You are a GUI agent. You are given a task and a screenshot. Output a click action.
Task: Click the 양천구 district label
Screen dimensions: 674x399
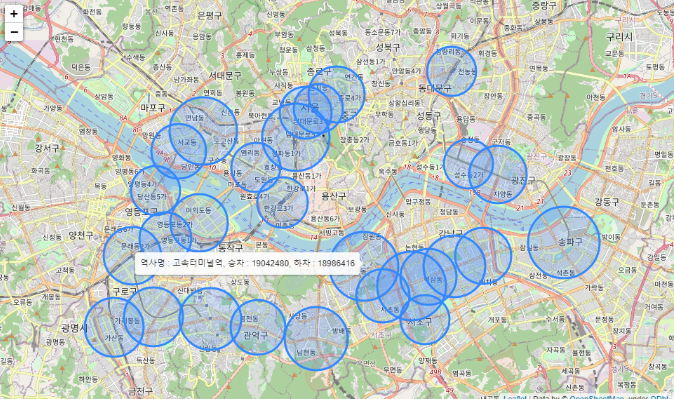[81, 235]
